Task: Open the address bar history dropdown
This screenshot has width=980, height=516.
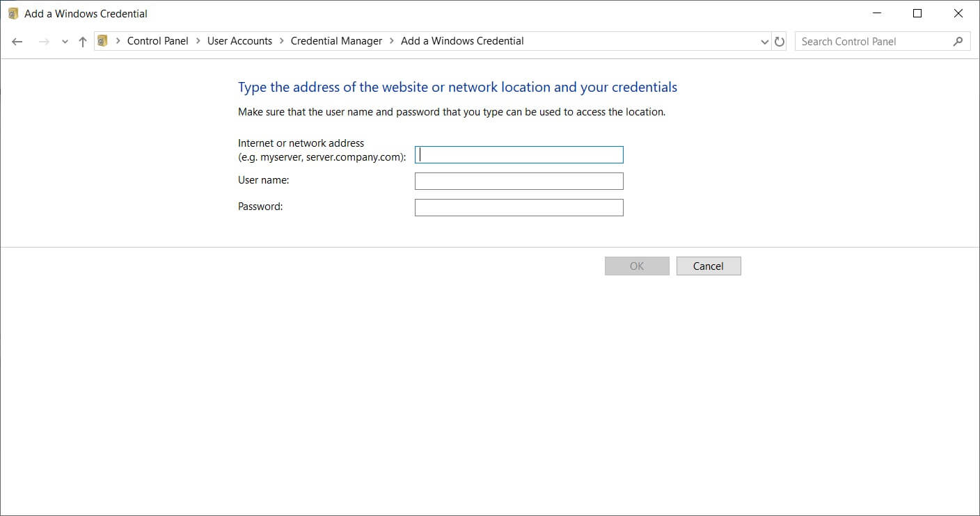Action: [x=766, y=42]
